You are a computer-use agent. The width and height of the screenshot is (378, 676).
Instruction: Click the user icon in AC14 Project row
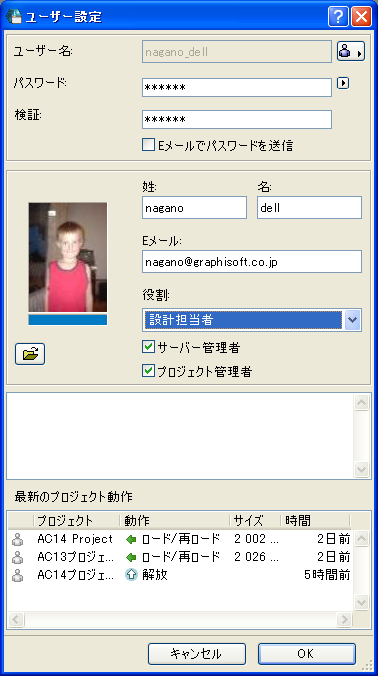coord(17,539)
